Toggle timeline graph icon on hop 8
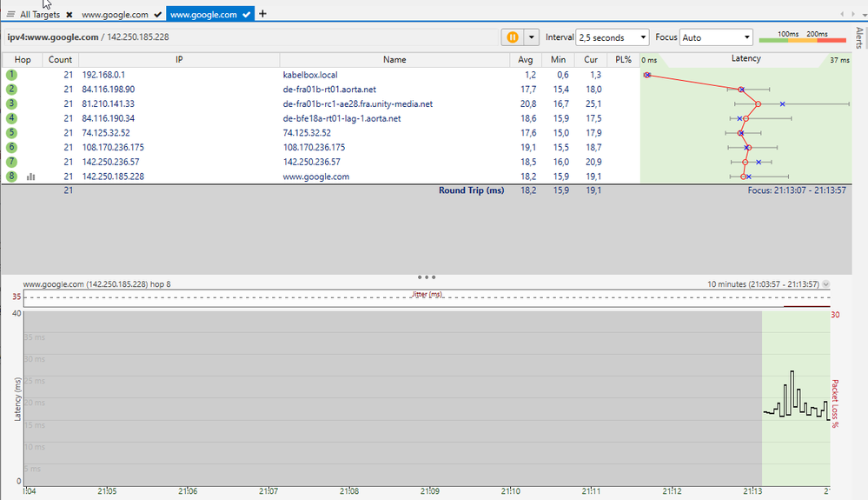The width and height of the screenshot is (868, 500). tap(31, 177)
